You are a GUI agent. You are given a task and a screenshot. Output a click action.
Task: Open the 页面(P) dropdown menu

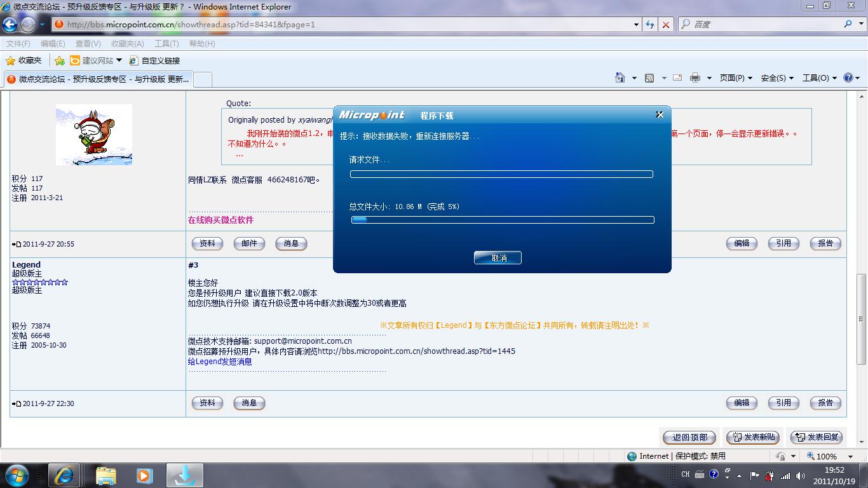coord(736,78)
